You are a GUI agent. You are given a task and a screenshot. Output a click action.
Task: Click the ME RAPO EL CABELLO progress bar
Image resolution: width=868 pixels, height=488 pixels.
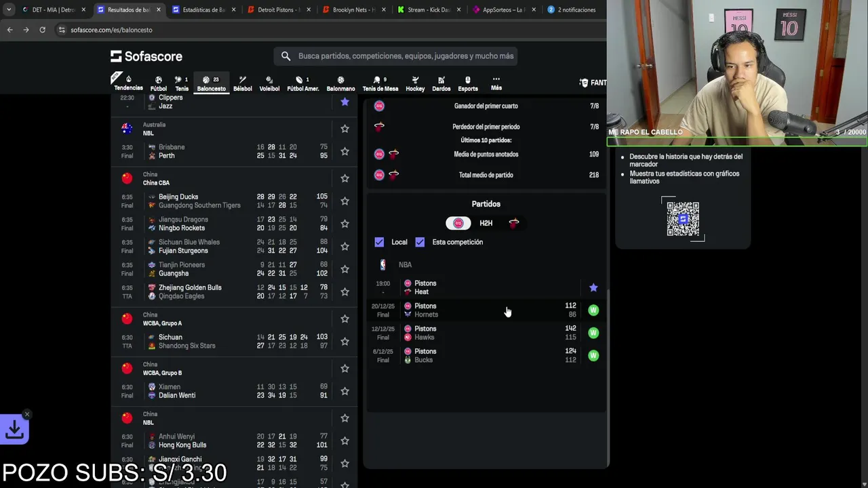(x=737, y=142)
